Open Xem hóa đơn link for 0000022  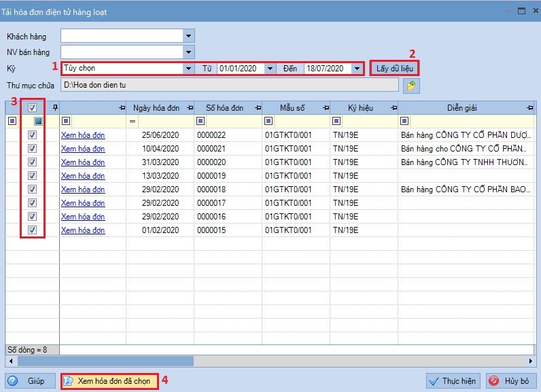pyautogui.click(x=83, y=135)
